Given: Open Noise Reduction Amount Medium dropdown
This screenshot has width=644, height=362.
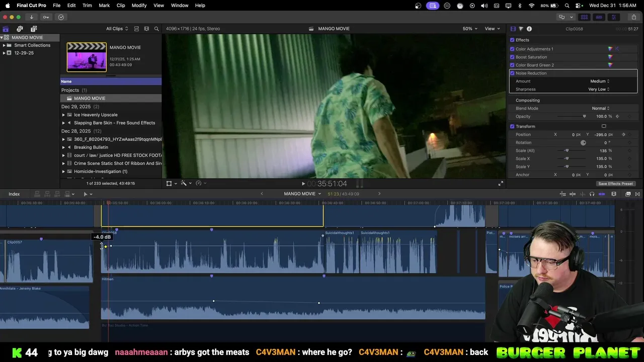Looking at the screenshot, I should tap(600, 81).
